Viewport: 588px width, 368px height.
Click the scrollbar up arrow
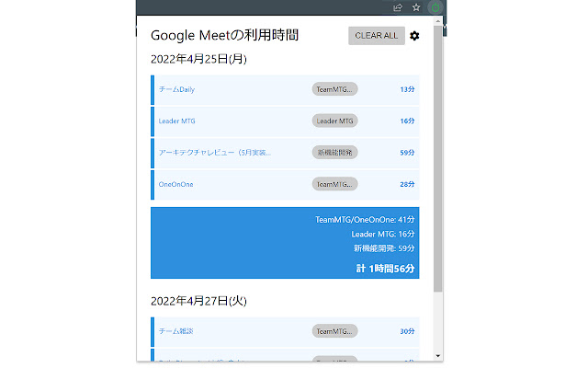(x=437, y=21)
